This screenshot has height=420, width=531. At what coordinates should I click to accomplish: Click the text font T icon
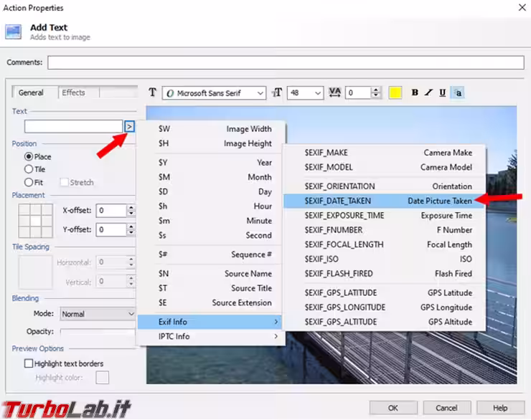coord(152,92)
